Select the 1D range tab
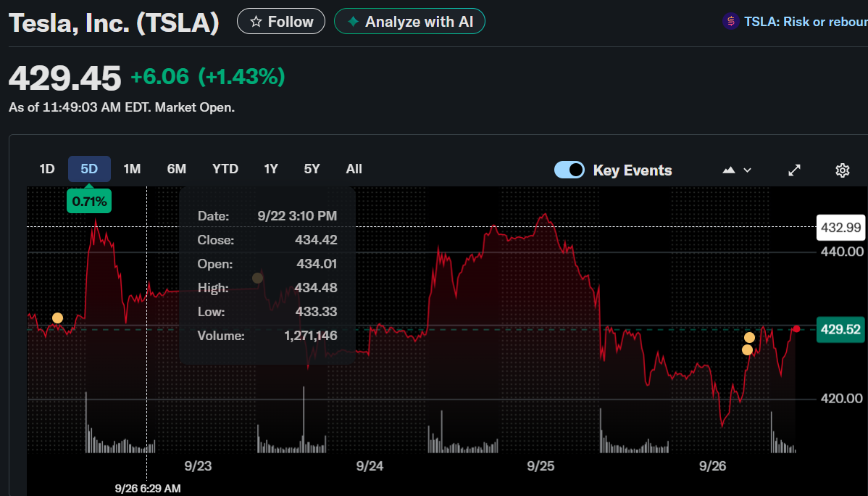The image size is (868, 496). tap(47, 169)
